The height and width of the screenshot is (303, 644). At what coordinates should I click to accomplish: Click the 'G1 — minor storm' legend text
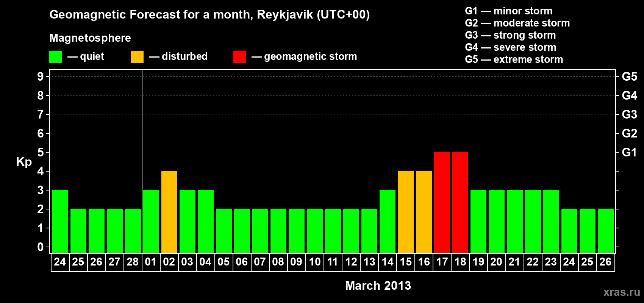[509, 11]
